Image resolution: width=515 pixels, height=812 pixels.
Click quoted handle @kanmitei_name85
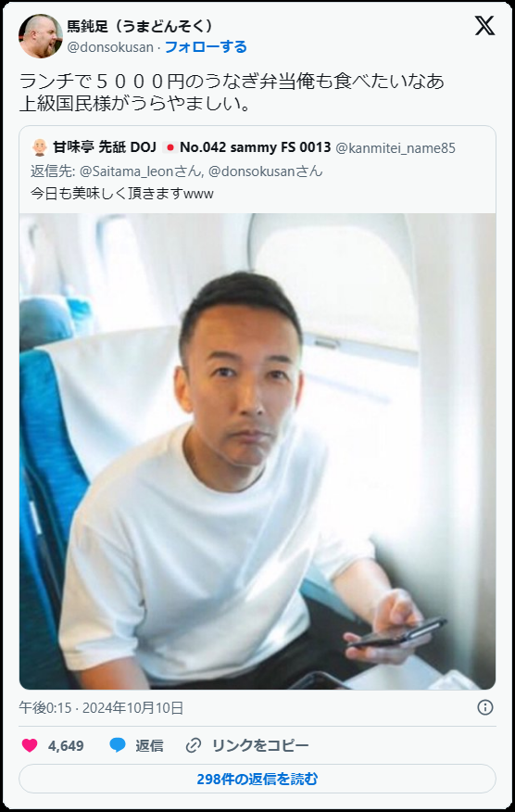[396, 148]
